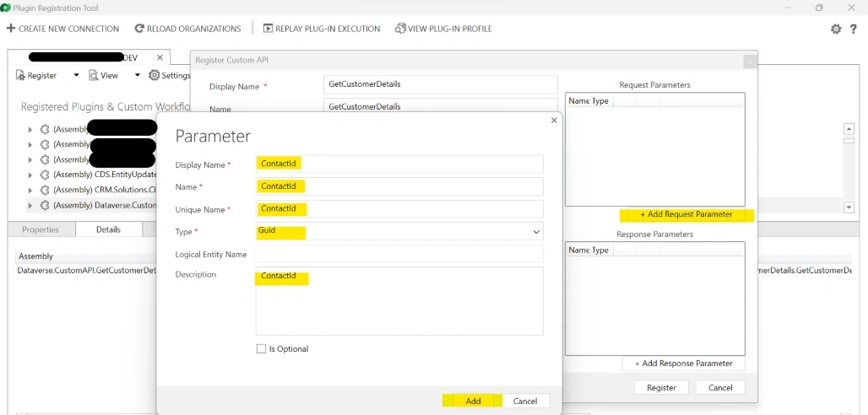The width and height of the screenshot is (868, 415).
Task: Open settings via top-right gear icon
Action: coord(836,30)
